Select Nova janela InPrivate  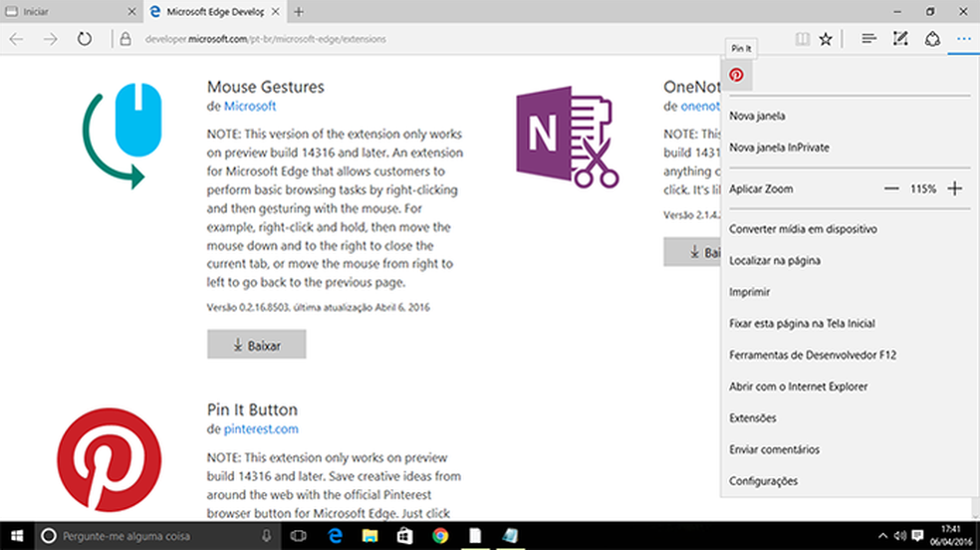click(x=780, y=147)
